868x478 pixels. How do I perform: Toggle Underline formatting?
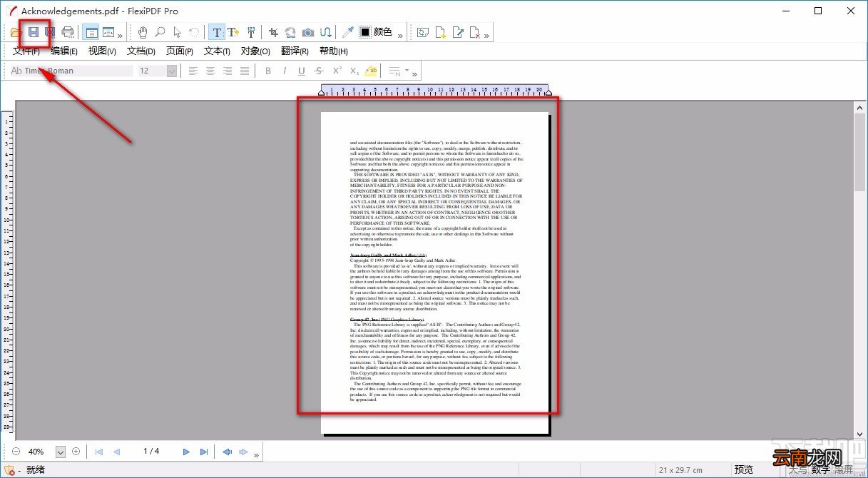302,71
